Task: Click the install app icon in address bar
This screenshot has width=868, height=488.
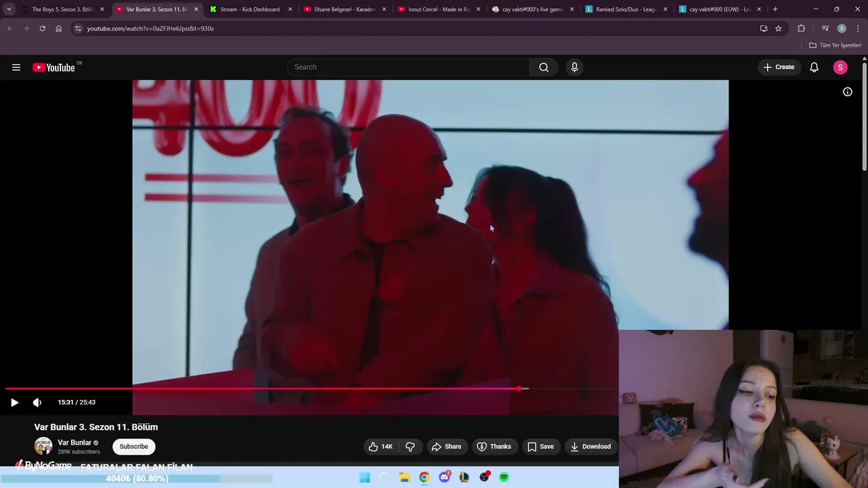Action: [x=764, y=28]
